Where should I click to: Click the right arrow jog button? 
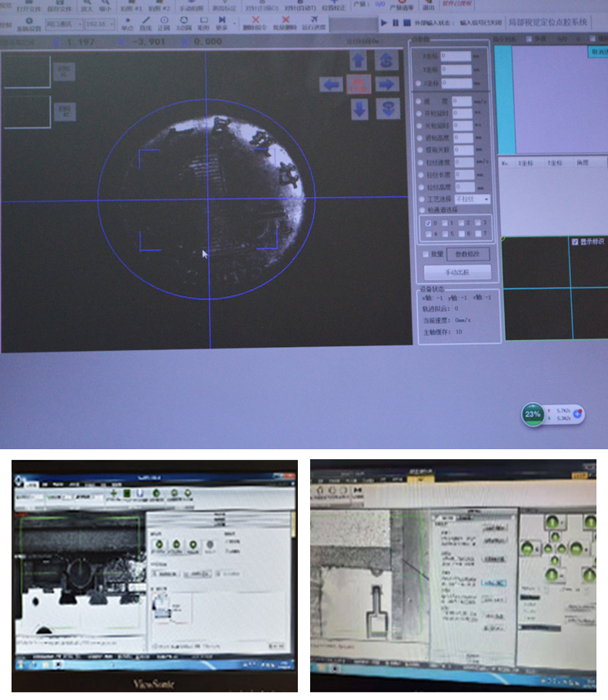tap(386, 85)
